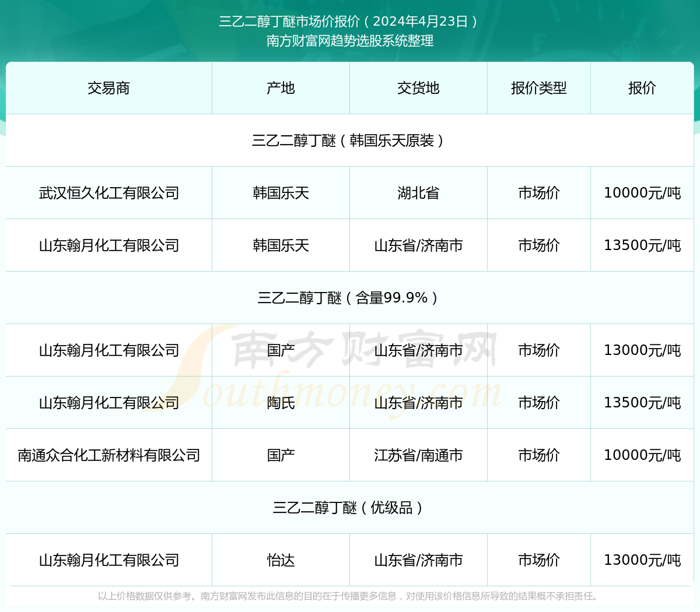Click delivery place 江苏省/南通市
The width and height of the screenshot is (700, 612).
click(x=418, y=455)
